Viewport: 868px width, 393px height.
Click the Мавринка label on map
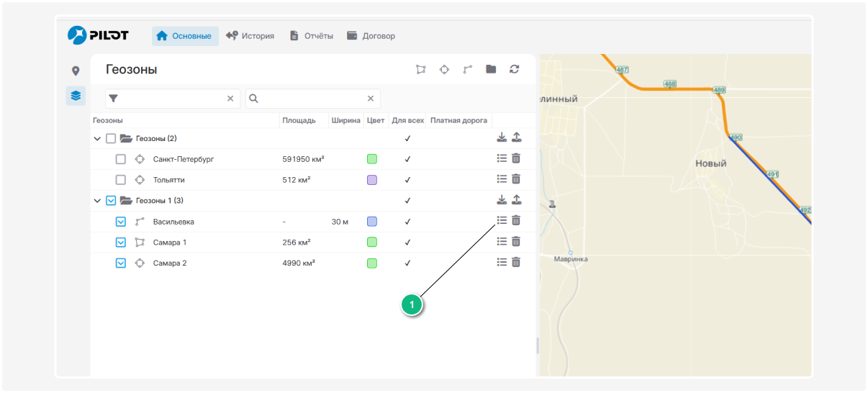coord(571,259)
